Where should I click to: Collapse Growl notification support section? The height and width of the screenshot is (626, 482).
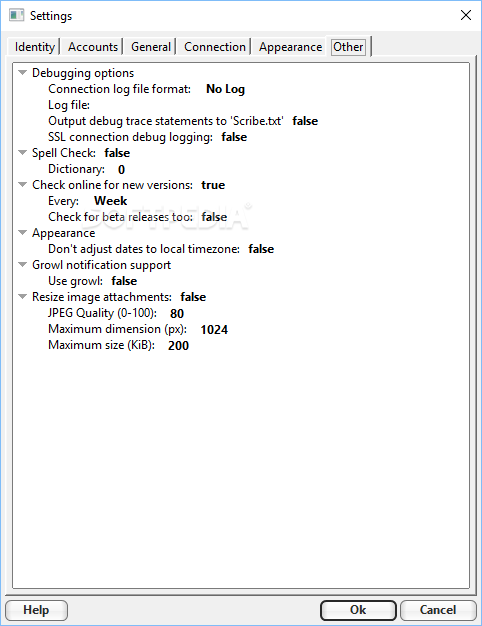coord(23,264)
